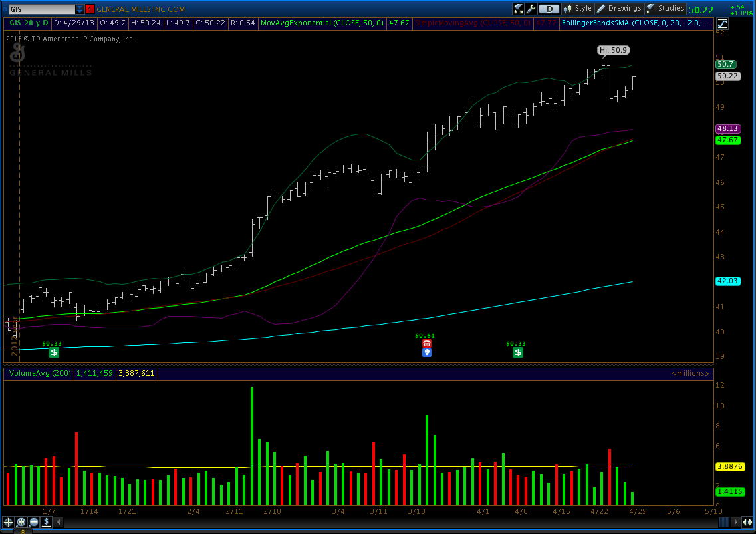Click the 48.13 purple axis label
756x534 pixels.
coord(727,129)
